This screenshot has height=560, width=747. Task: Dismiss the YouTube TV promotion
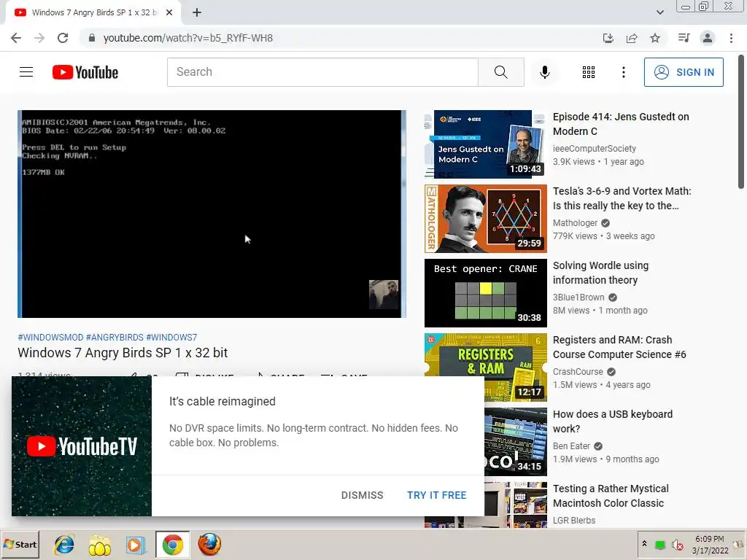[x=362, y=495]
